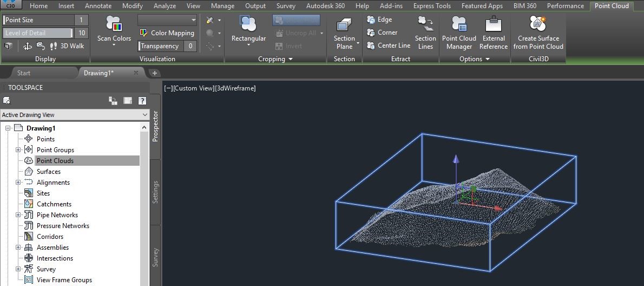This screenshot has height=286, width=644.
Task: Open the empty visualization style dropdown
Action: click(168, 20)
